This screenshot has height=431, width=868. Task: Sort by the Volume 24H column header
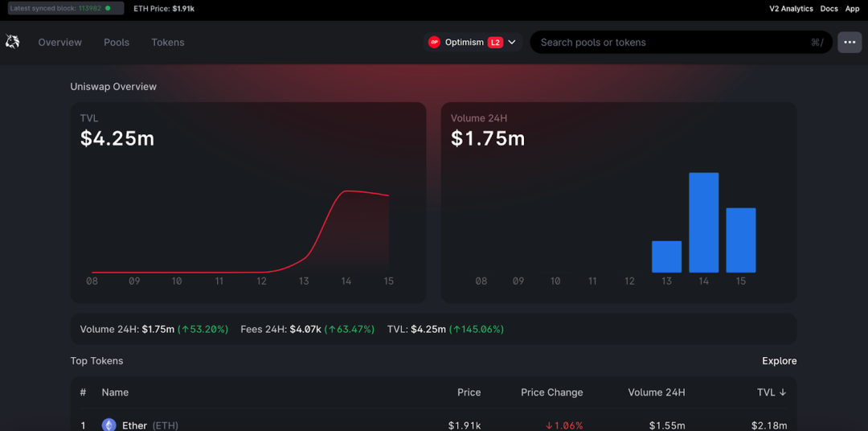coord(656,392)
